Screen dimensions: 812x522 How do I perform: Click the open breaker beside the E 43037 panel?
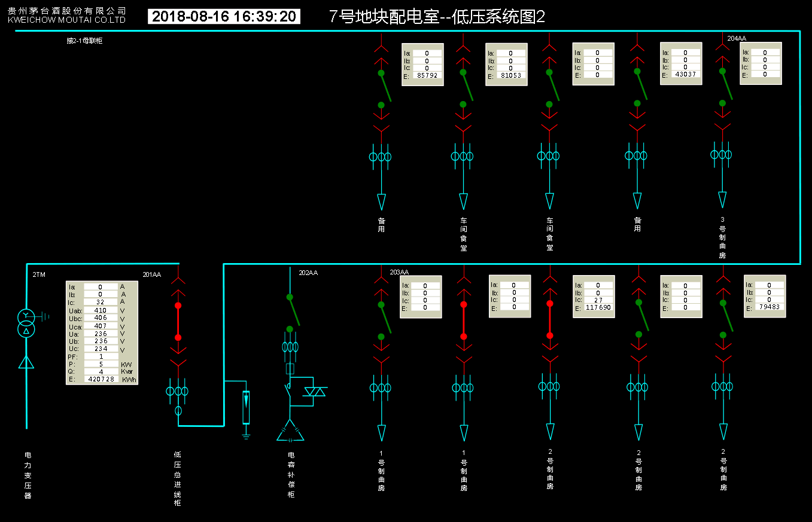point(641,87)
